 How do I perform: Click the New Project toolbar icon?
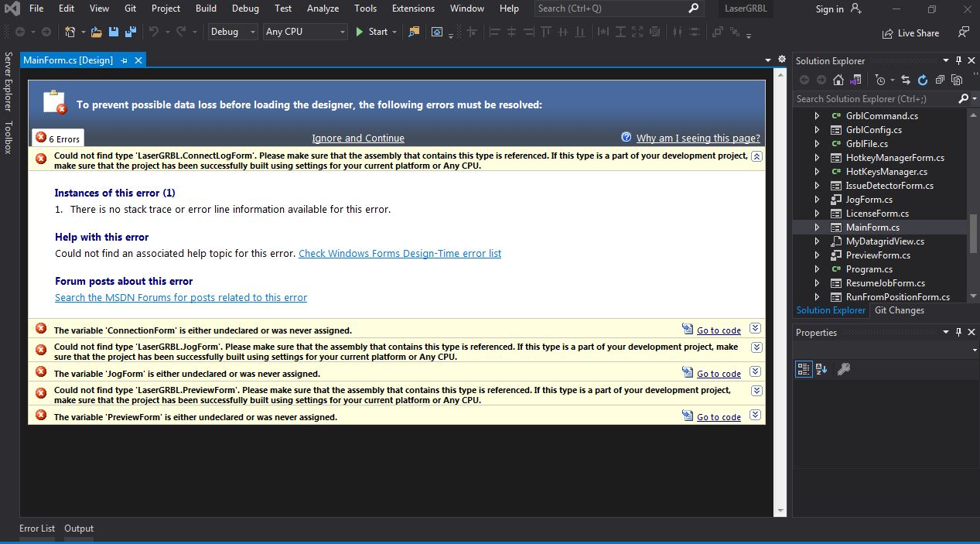[70, 32]
